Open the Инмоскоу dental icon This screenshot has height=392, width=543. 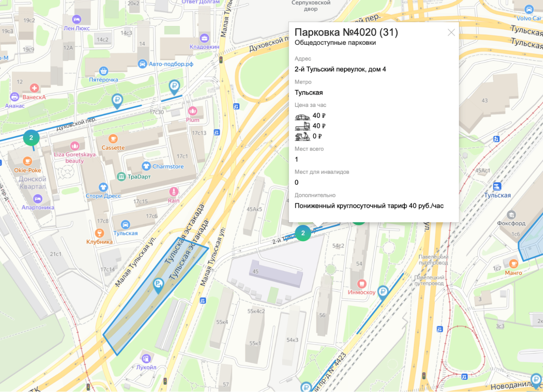(362, 284)
